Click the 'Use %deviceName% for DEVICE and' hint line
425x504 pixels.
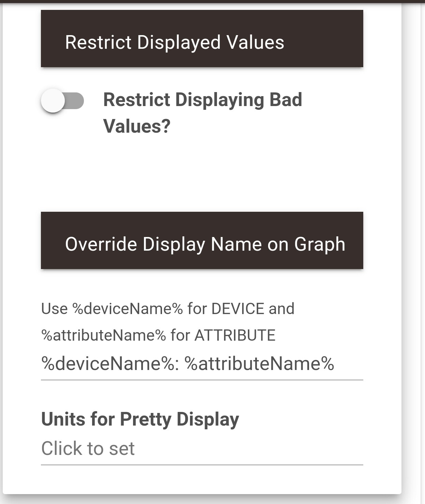pyautogui.click(x=167, y=309)
